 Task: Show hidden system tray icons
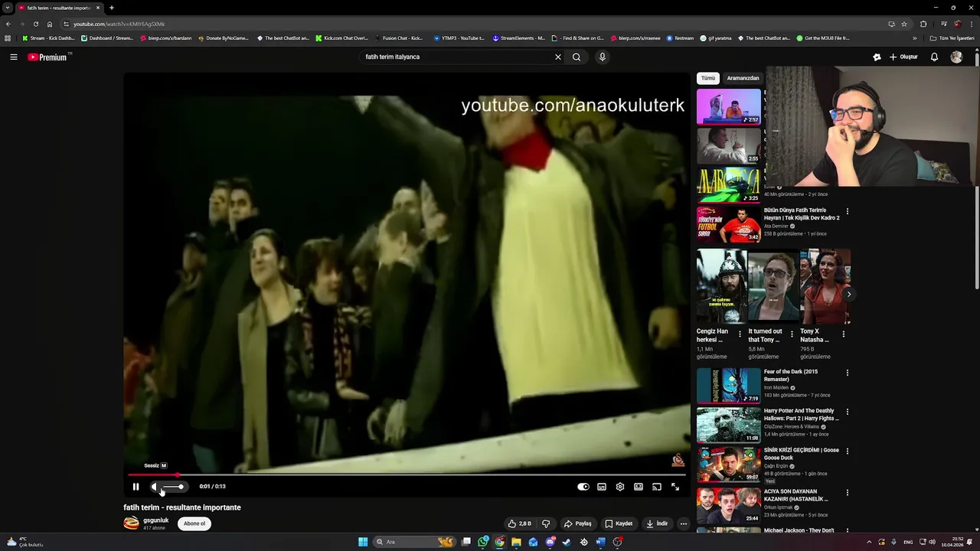pyautogui.click(x=869, y=542)
